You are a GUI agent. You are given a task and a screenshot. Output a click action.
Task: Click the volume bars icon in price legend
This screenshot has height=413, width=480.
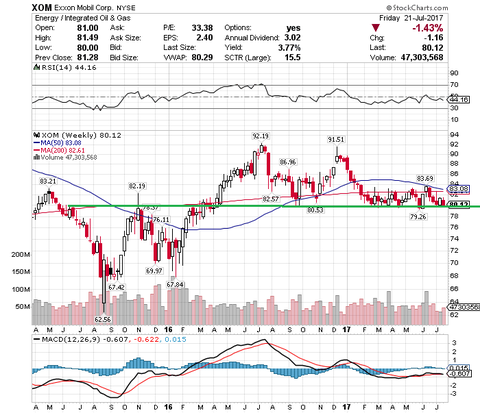[37, 157]
